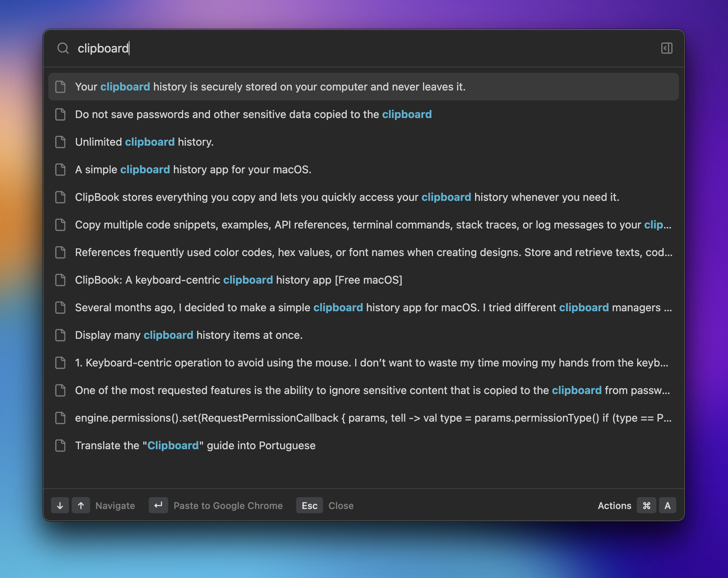Click document icon beside 'A simple clipboard history app'
The width and height of the screenshot is (728, 578).
click(61, 169)
